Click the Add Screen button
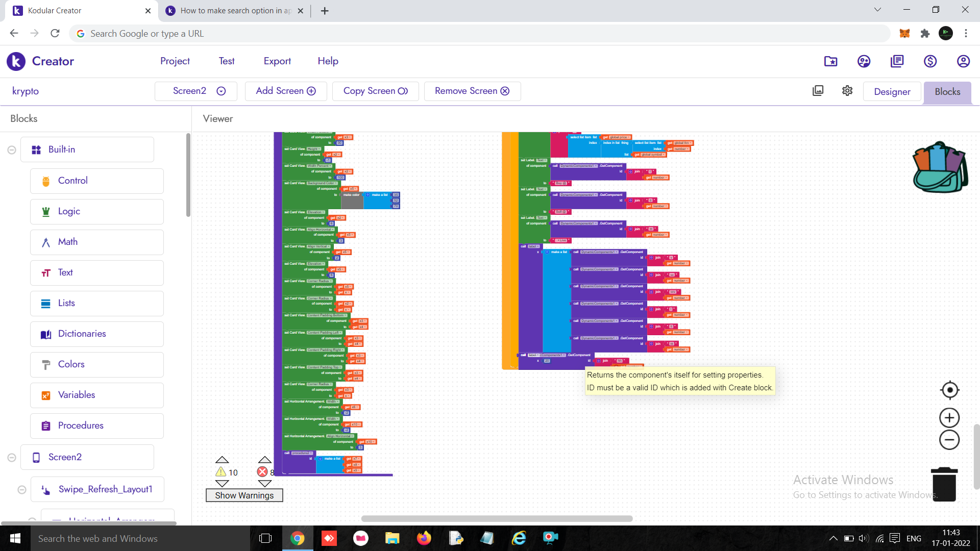 point(285,91)
